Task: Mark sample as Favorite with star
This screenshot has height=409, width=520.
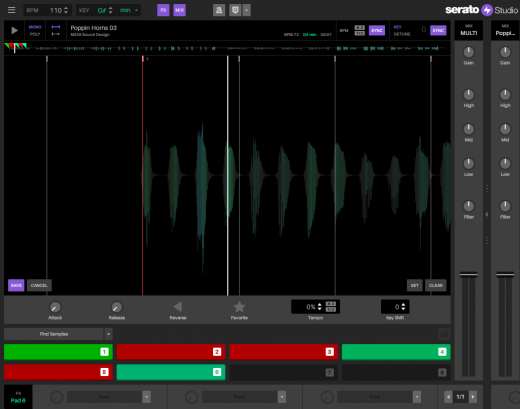Action: (239, 307)
